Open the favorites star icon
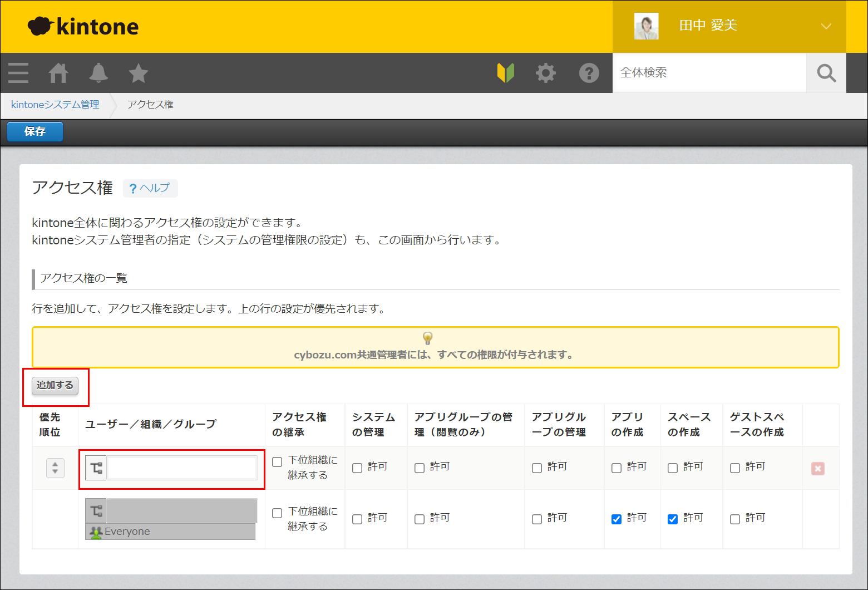Viewport: 868px width, 590px height. 138,73
